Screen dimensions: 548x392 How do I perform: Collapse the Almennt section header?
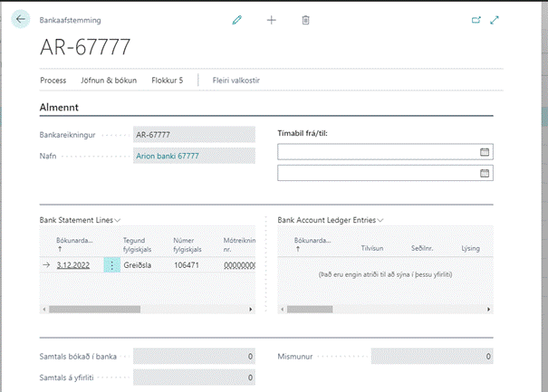pyautogui.click(x=59, y=107)
